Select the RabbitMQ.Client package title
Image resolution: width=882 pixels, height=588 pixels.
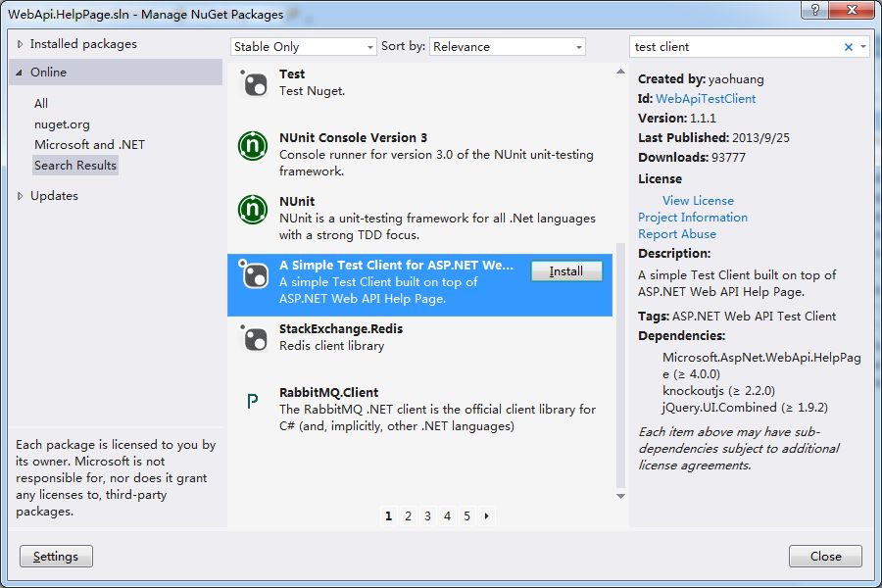point(328,392)
